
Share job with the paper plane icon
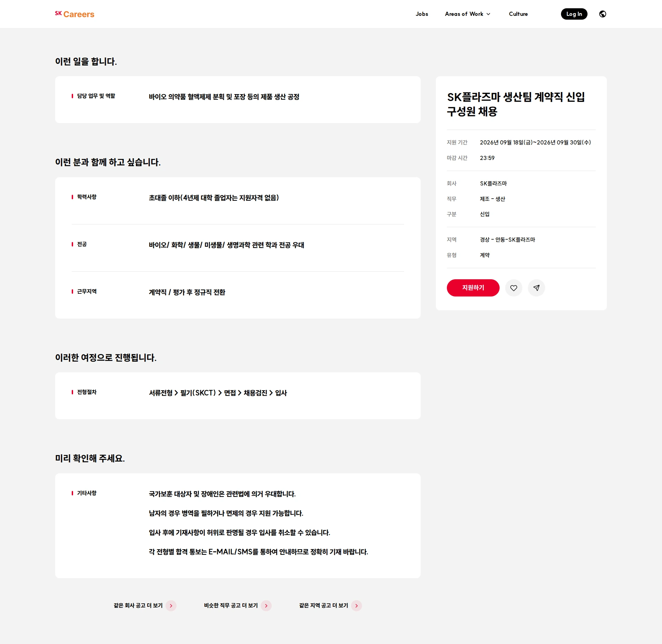[536, 288]
